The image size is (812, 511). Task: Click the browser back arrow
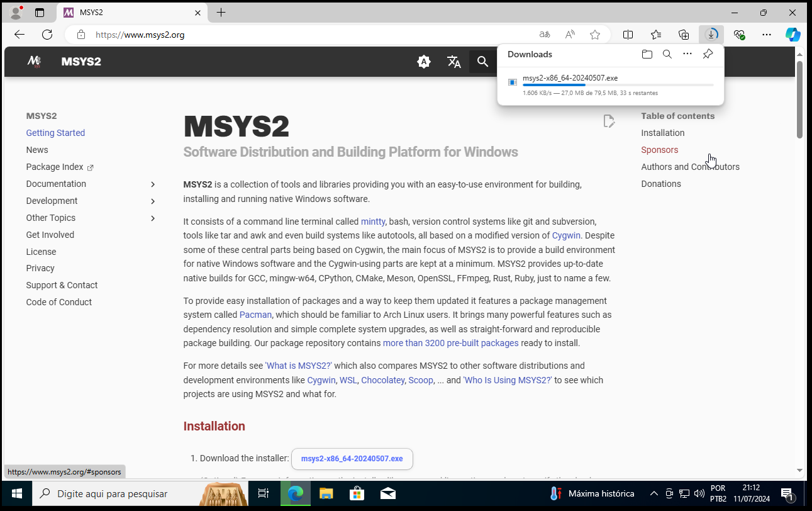click(x=19, y=35)
